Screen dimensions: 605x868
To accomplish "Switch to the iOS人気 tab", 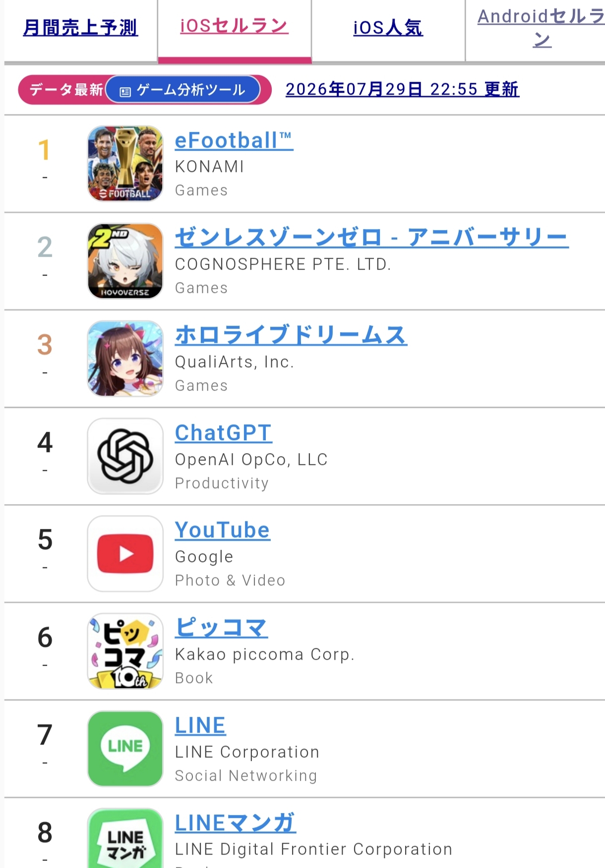I will click(x=388, y=28).
